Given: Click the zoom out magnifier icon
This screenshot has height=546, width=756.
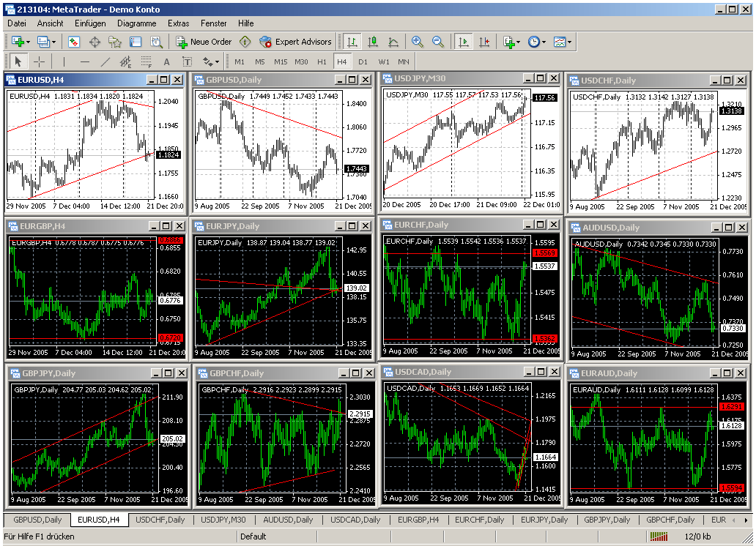Looking at the screenshot, I should (x=438, y=42).
